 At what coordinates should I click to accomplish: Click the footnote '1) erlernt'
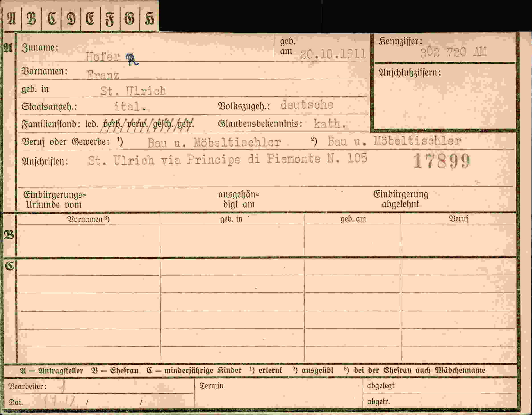(x=266, y=370)
